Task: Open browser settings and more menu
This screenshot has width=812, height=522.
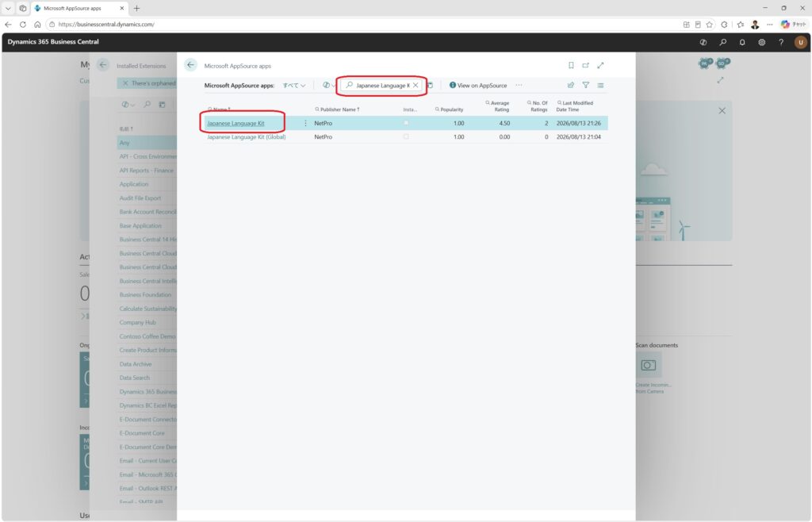Action: click(x=770, y=25)
